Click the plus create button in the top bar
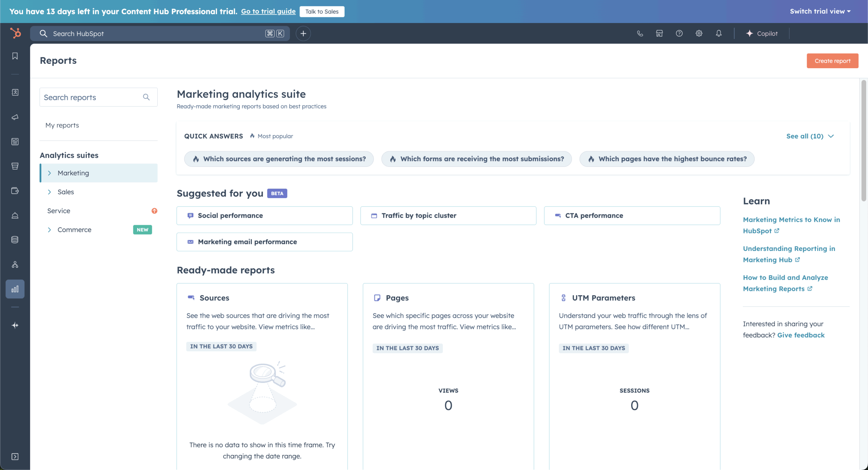Screen dimensions: 868x470 (303, 33)
